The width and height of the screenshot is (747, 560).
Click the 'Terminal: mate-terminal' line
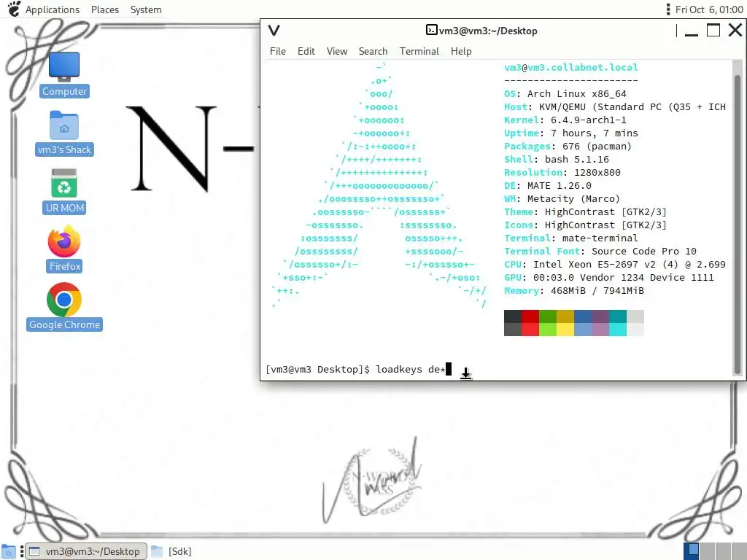click(570, 238)
